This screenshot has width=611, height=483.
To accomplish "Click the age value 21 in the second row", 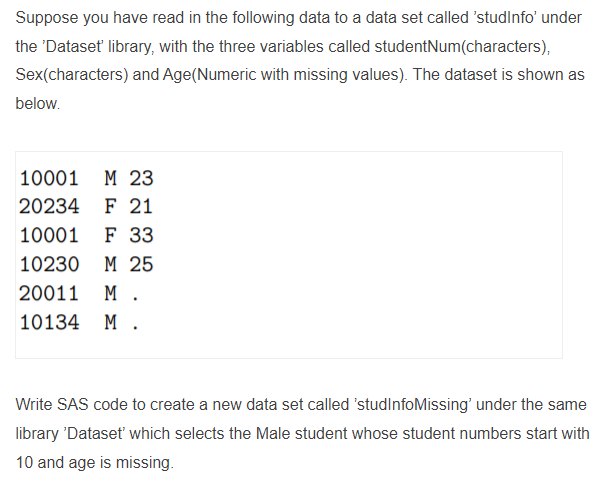I will coord(141,206).
